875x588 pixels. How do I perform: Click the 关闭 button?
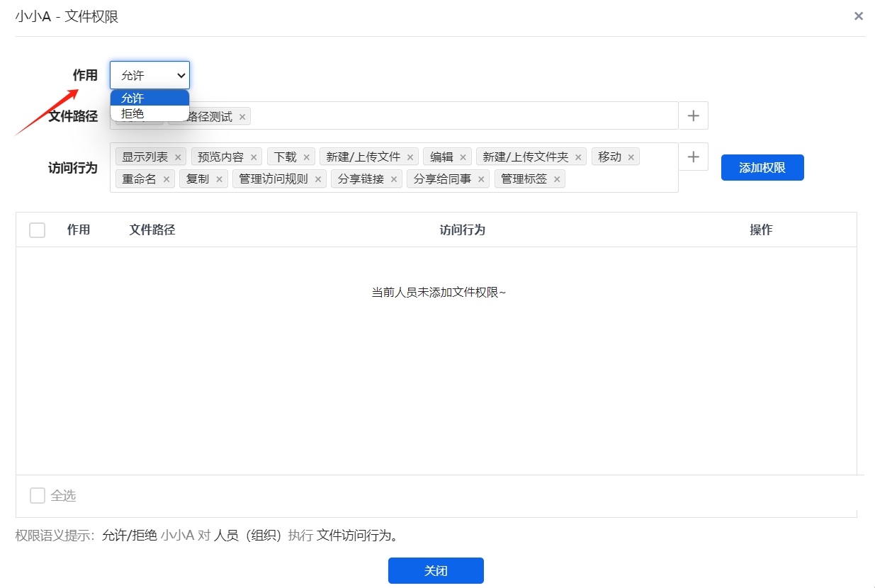436,570
